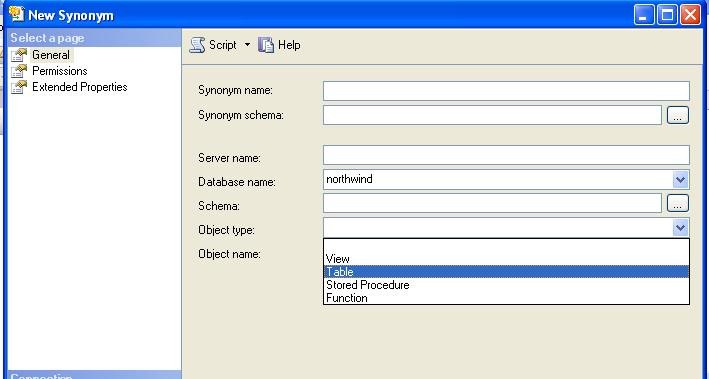Browse for the object Schema
This screenshot has width=709, height=379.
677,203
